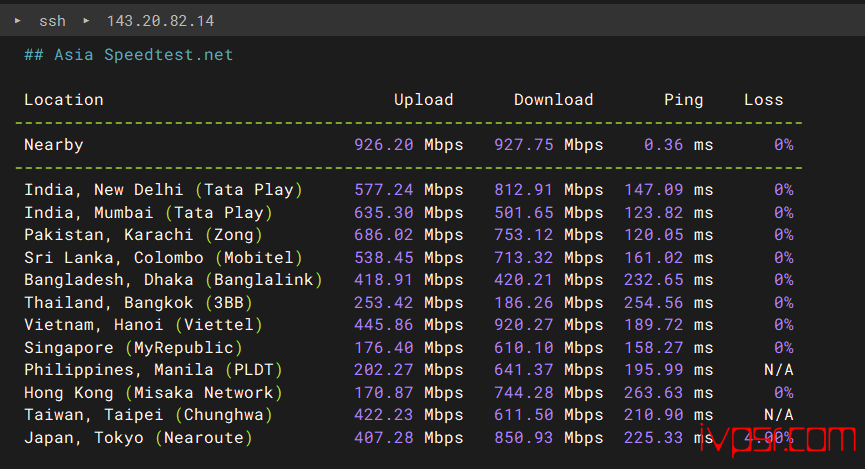Image resolution: width=865 pixels, height=469 pixels.
Task: Click New Delhi ping 147.09
Action: 654,190
